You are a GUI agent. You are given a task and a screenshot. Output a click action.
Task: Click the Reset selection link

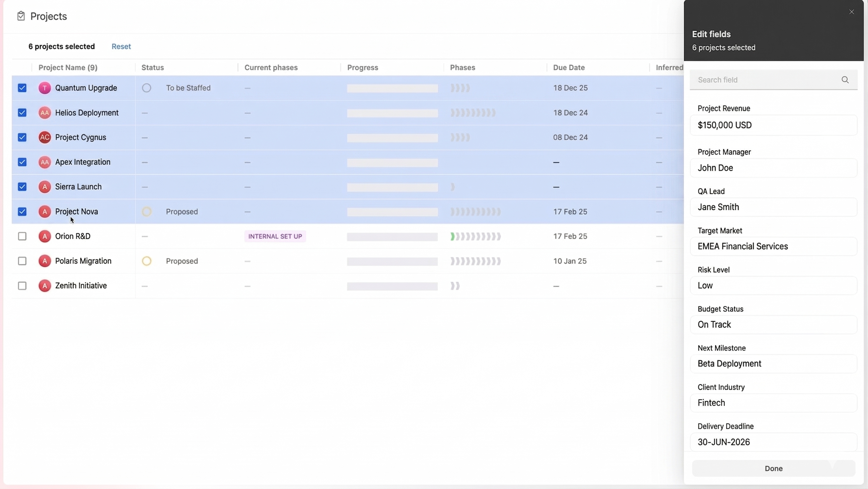pos(121,46)
